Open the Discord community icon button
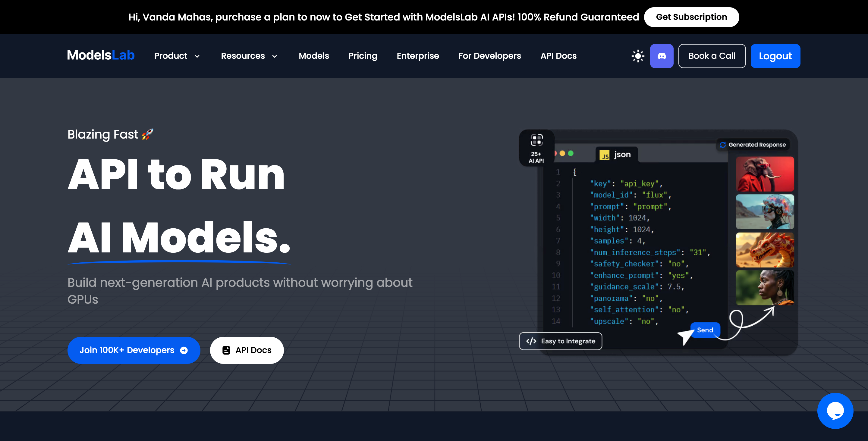Screen dimensions: 868x441 coord(662,56)
